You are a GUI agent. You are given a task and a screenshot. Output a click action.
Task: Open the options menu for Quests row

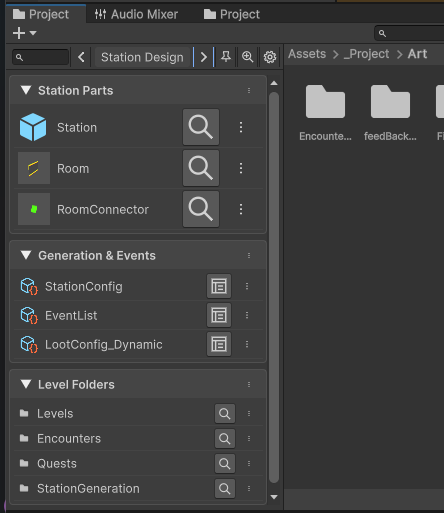point(249,464)
